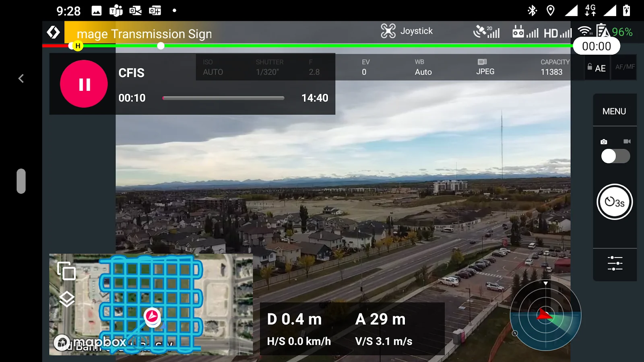Tap the app logo icon
The width and height of the screenshot is (644, 362).
click(x=53, y=32)
